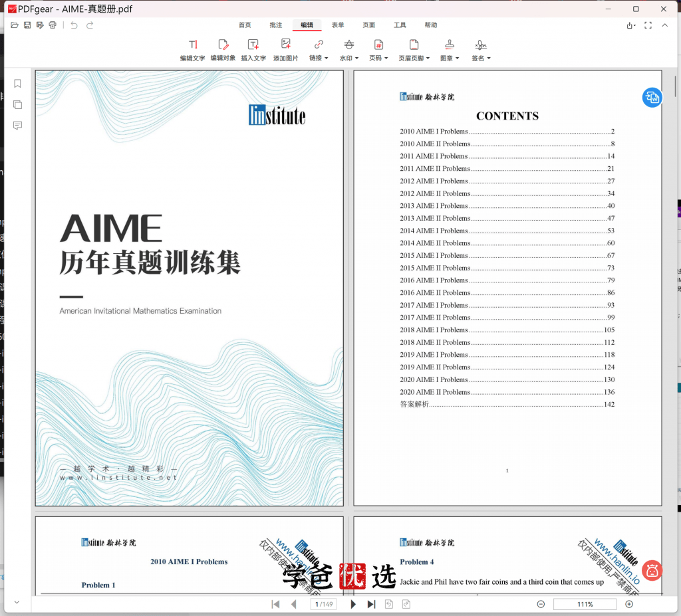This screenshot has height=616, width=681.
Task: Click the Save As icon
Action: [x=40, y=25]
